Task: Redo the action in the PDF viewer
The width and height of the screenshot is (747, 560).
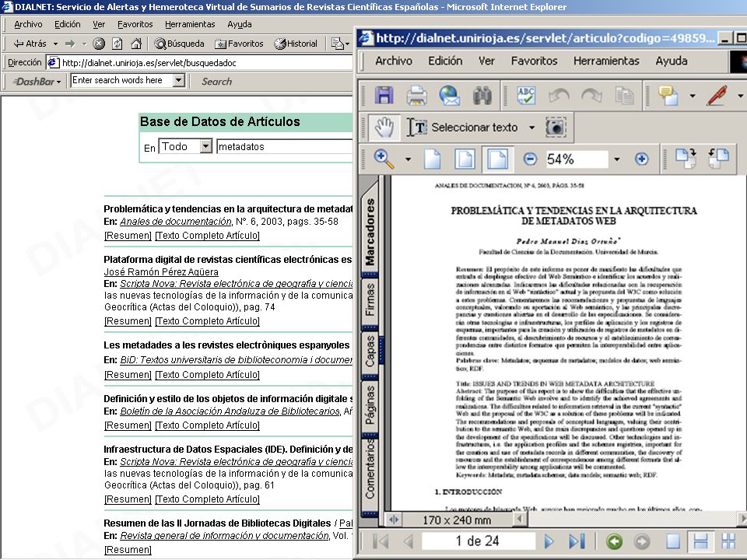Action: pyautogui.click(x=591, y=95)
